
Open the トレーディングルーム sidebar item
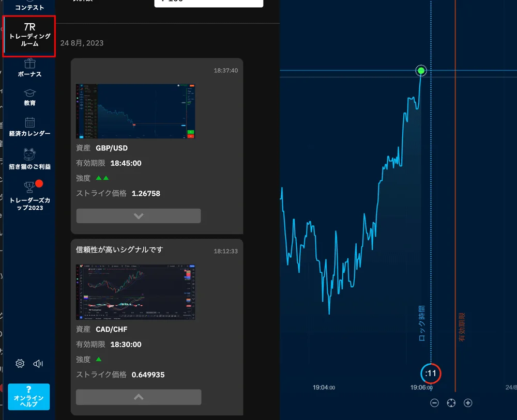(x=29, y=36)
